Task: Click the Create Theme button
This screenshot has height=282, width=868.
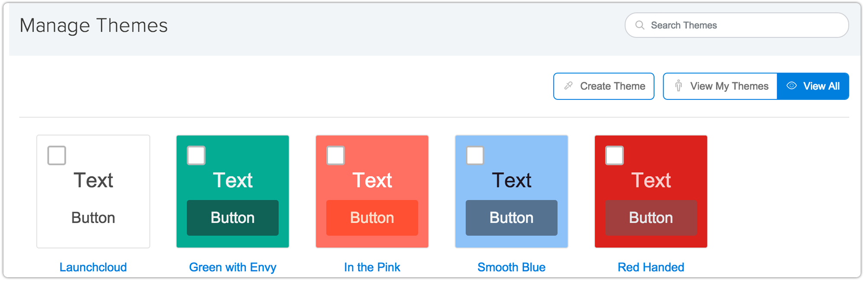Action: pyautogui.click(x=604, y=86)
